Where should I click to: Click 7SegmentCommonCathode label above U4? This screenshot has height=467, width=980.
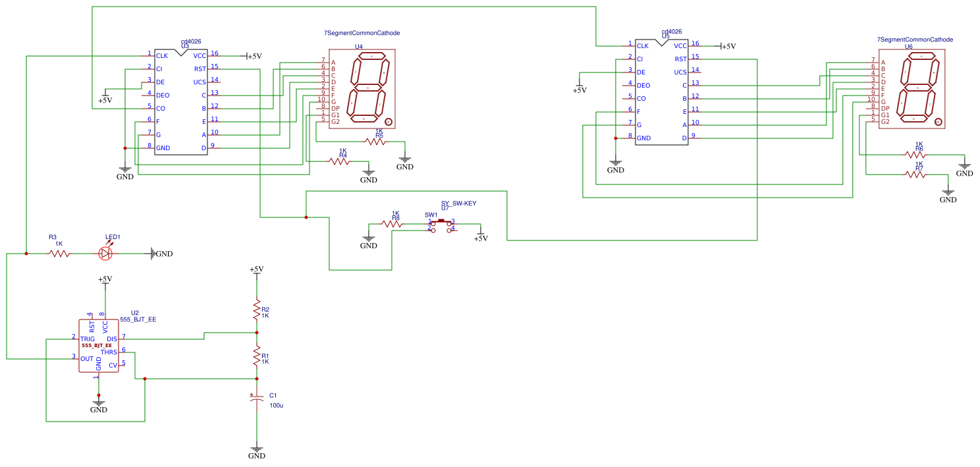[362, 33]
